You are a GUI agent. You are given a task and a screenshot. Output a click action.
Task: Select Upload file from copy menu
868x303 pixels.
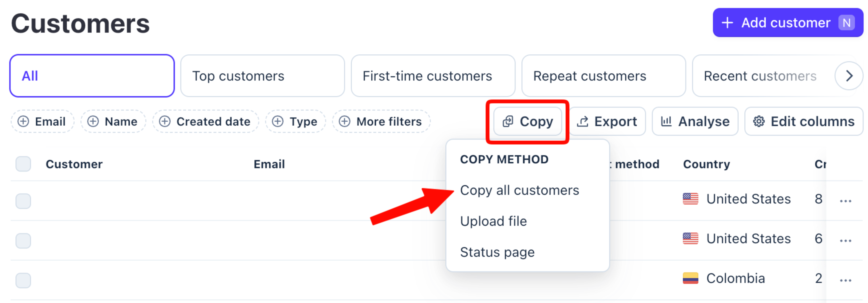tap(493, 221)
